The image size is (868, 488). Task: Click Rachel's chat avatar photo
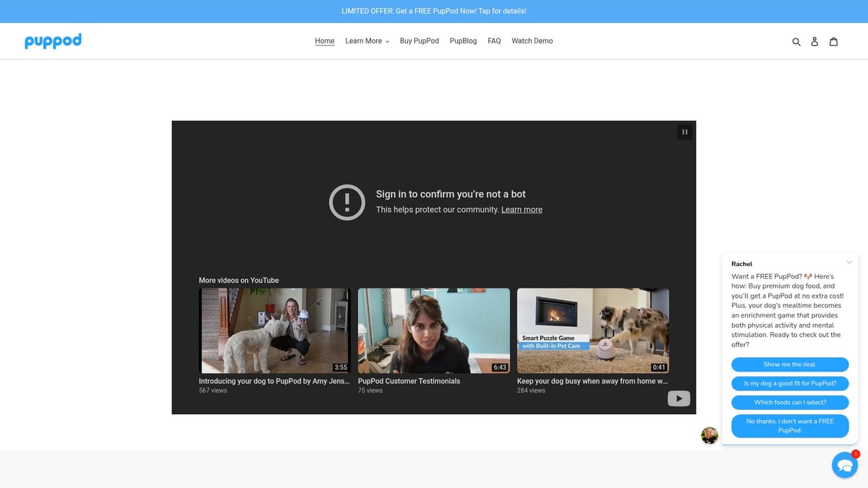click(710, 435)
